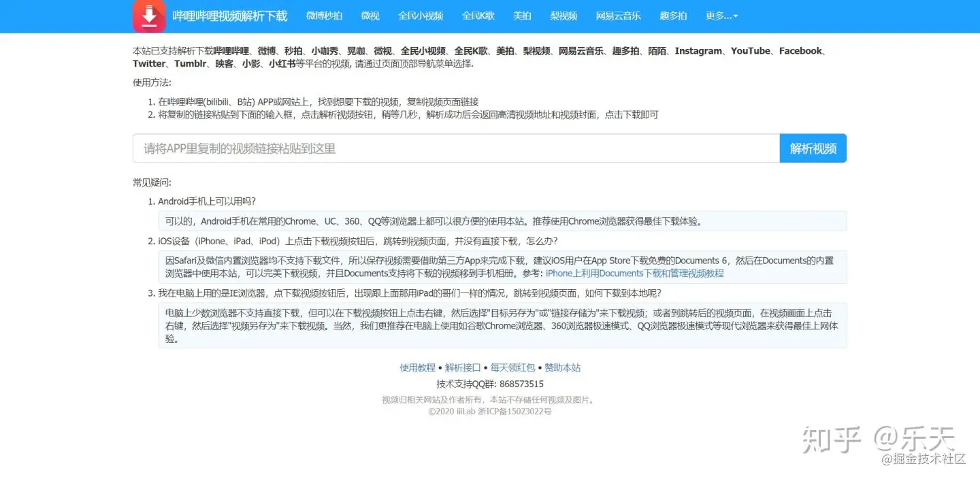The height and width of the screenshot is (479, 980).
Task: Expand the 更多... dropdown menu
Action: (721, 16)
